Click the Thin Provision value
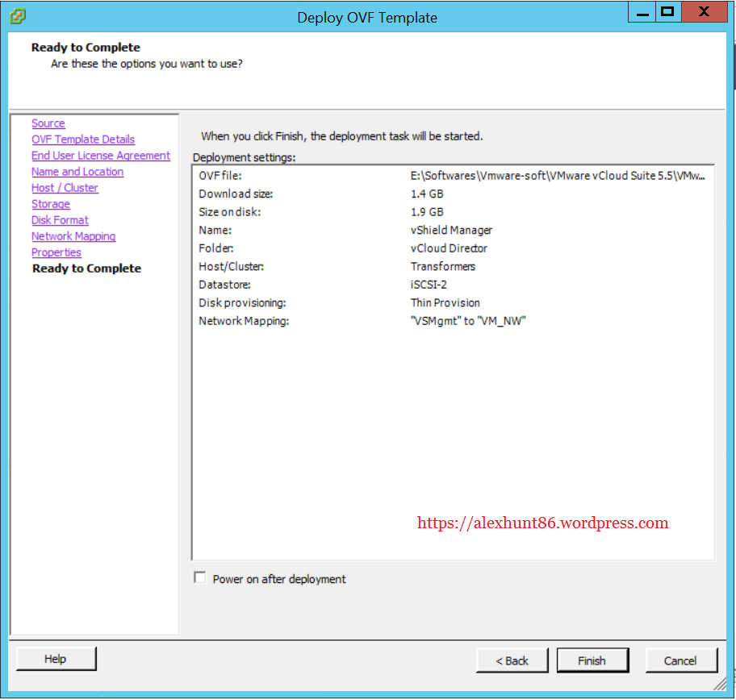The width and height of the screenshot is (736, 700). (445, 302)
